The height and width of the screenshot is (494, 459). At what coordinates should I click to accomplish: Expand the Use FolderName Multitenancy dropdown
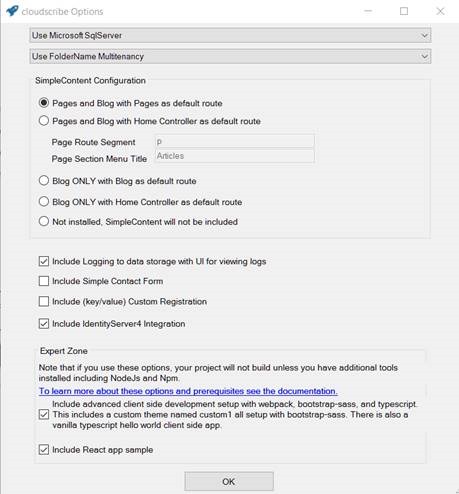coord(230,56)
